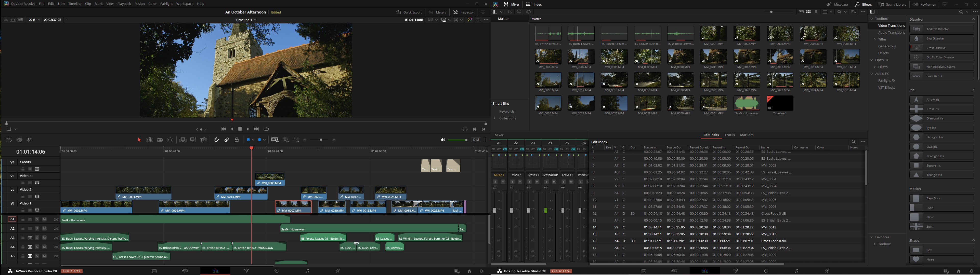Select the Diamond Iris transition
The width and height of the screenshot is (980, 275).
click(942, 118)
